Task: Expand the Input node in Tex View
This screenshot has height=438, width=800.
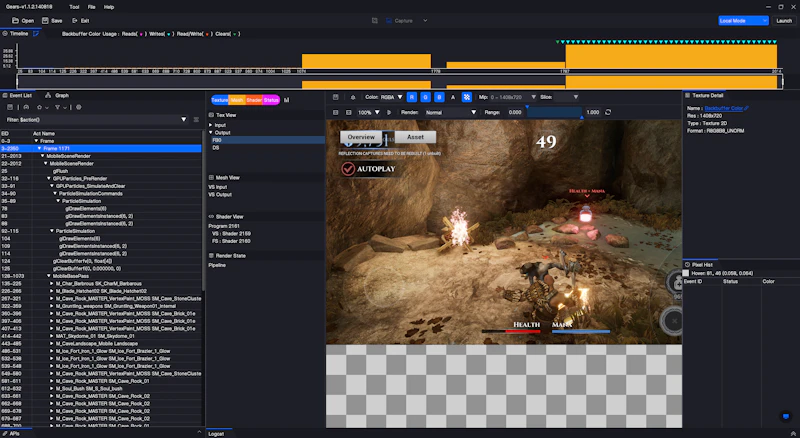Action: [x=211, y=125]
